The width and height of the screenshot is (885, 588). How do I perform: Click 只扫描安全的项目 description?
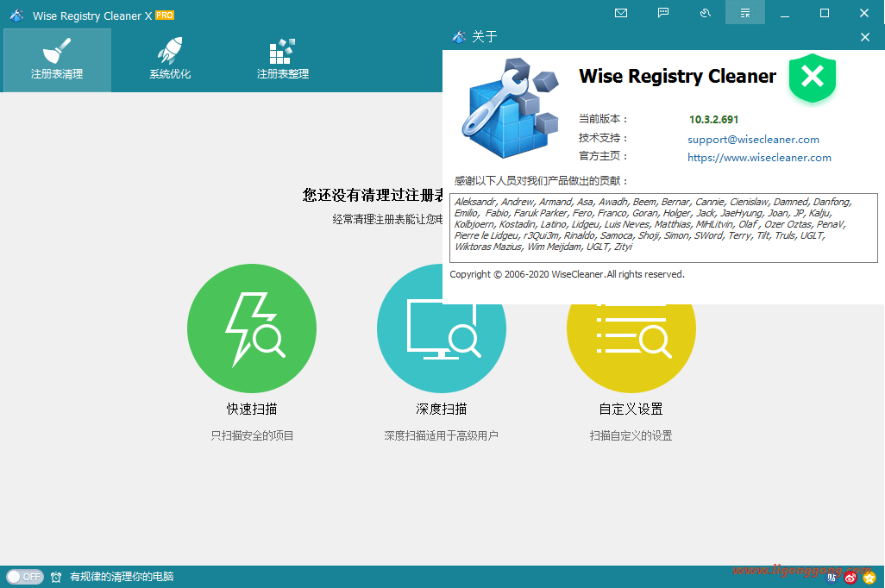pyautogui.click(x=252, y=435)
